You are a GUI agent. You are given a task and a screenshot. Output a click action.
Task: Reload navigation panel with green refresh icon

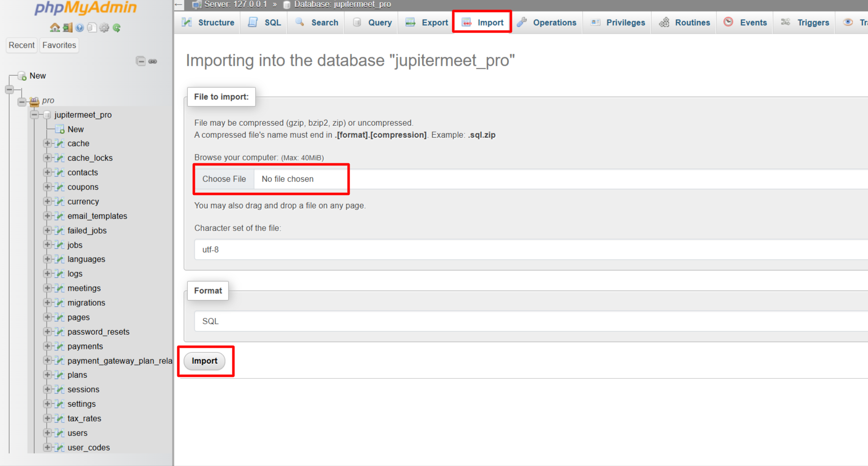[x=117, y=28]
